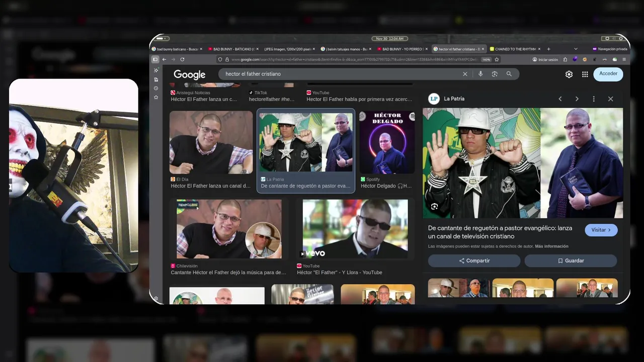
Task: Open YouTube 'Y Llora' vevo thumbnail
Action: click(355, 229)
